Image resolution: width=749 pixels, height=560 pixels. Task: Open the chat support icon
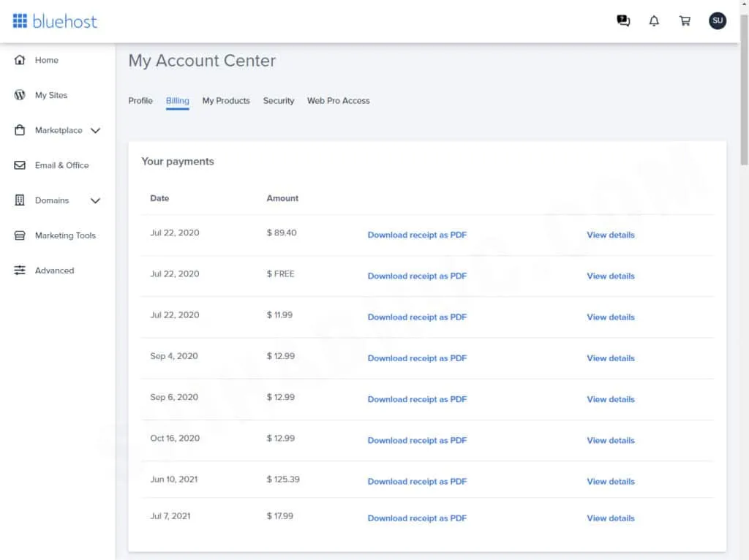[x=623, y=20]
